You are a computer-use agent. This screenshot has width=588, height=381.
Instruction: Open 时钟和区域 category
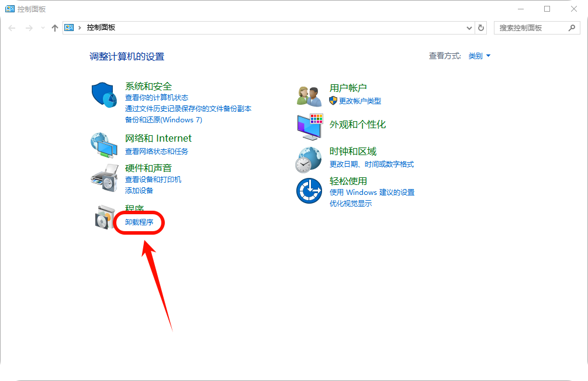pos(353,151)
